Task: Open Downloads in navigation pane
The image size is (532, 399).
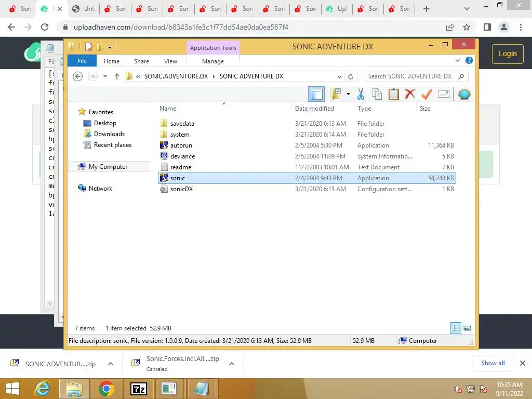Action: click(x=109, y=134)
